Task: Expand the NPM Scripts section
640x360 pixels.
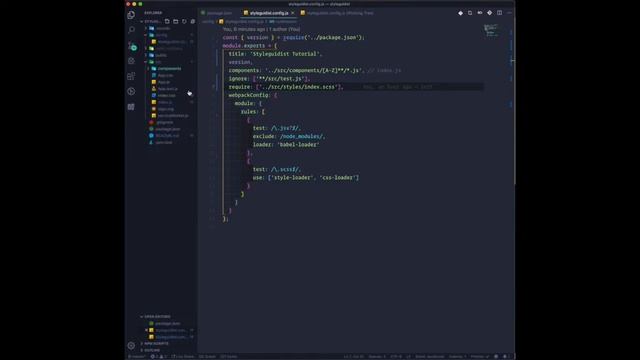Action: coord(156,344)
